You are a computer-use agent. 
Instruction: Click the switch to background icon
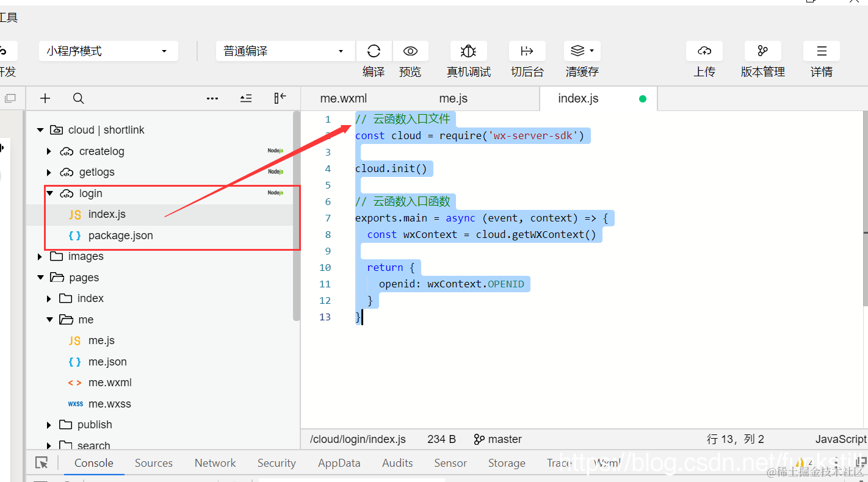tap(527, 51)
